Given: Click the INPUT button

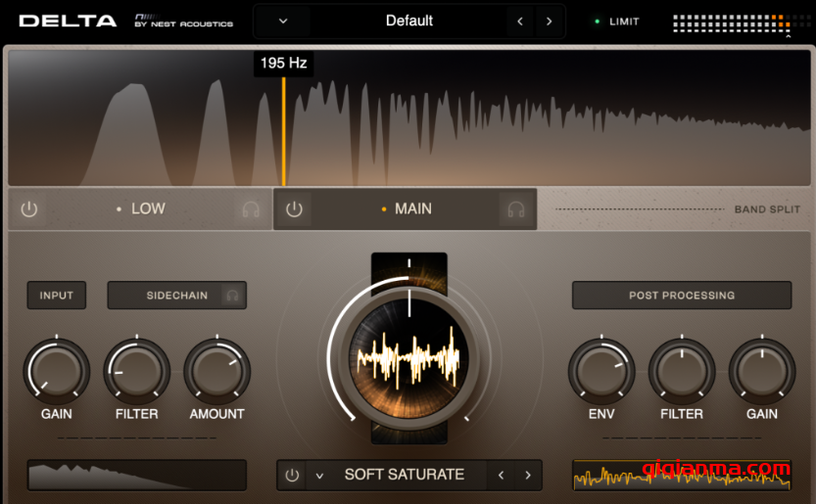Looking at the screenshot, I should point(57,296).
